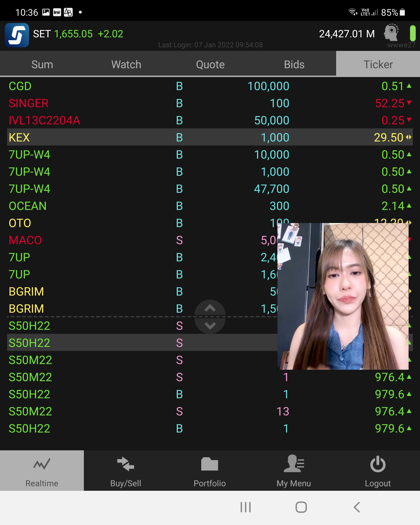Tap the Android back arrow
420x525 pixels.
tap(357, 507)
